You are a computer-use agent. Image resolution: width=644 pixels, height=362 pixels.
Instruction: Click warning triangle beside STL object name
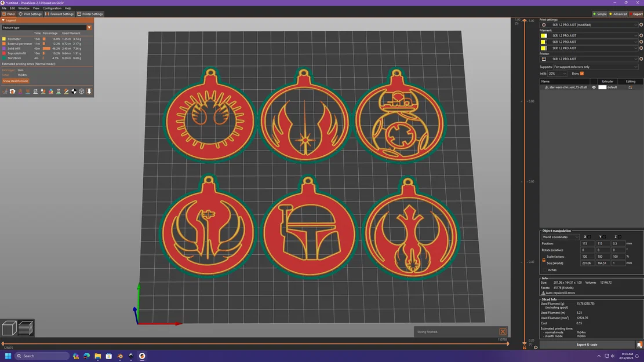tap(546, 87)
